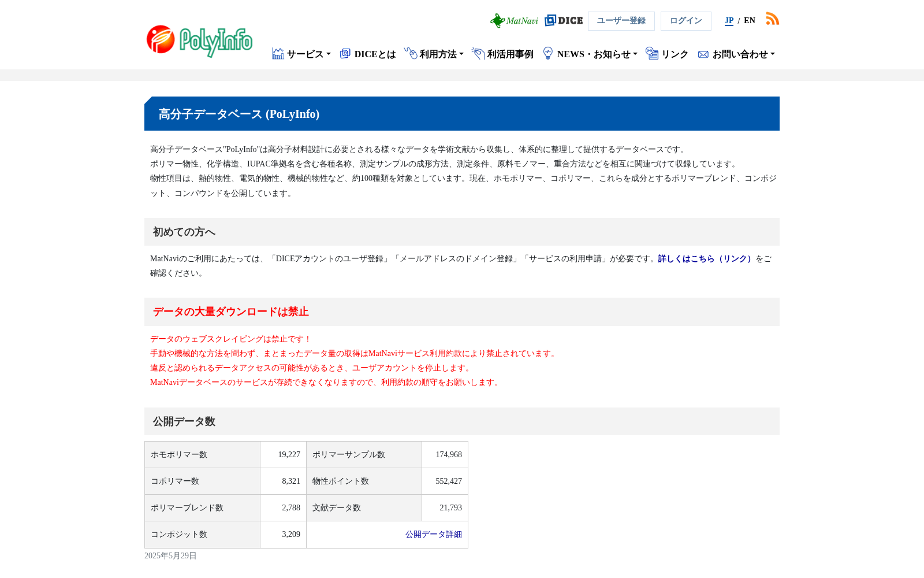Click the ポリマーブレンド数 table cell
This screenshot has height=578, width=924.
tap(202, 508)
